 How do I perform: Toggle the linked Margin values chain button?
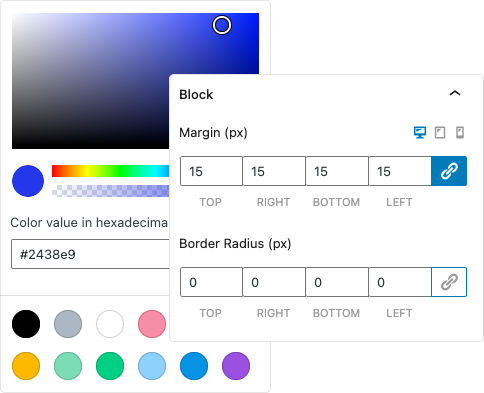click(449, 171)
